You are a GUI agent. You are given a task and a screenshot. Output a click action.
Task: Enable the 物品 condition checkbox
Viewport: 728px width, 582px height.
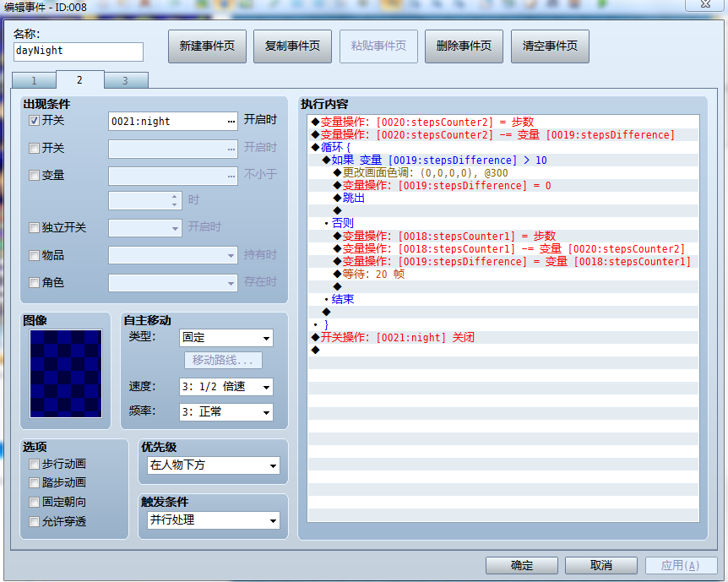[x=34, y=255]
